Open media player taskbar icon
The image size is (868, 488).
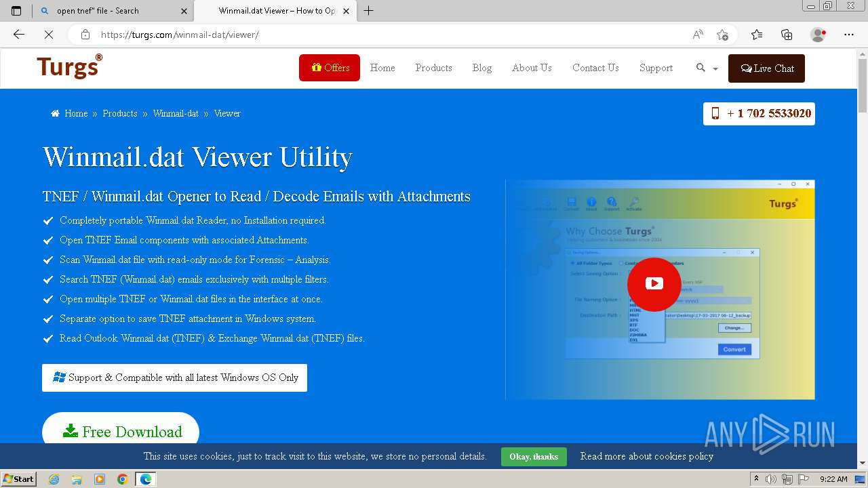pyautogui.click(x=100, y=479)
